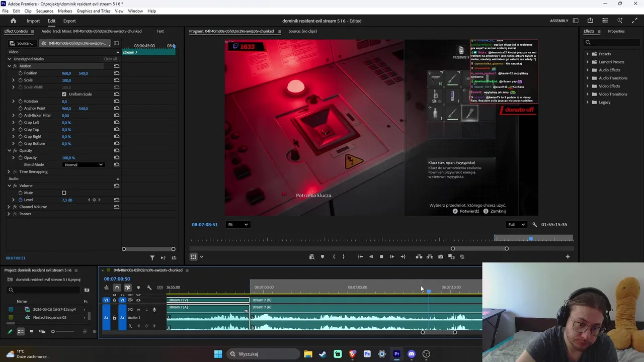Screen dimensions: 644x362
Task: Adjust the Project panel thumbnail zoom slider
Action: point(53,332)
